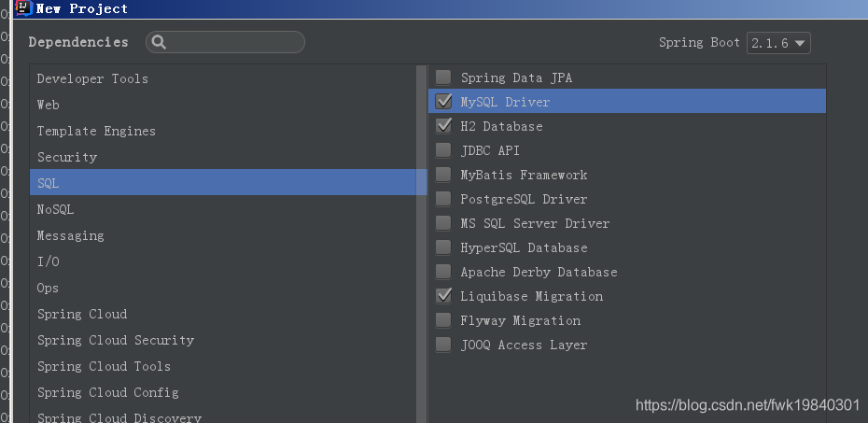Select the Messaging category
Viewport: 868px width, 423px height.
(x=223, y=235)
